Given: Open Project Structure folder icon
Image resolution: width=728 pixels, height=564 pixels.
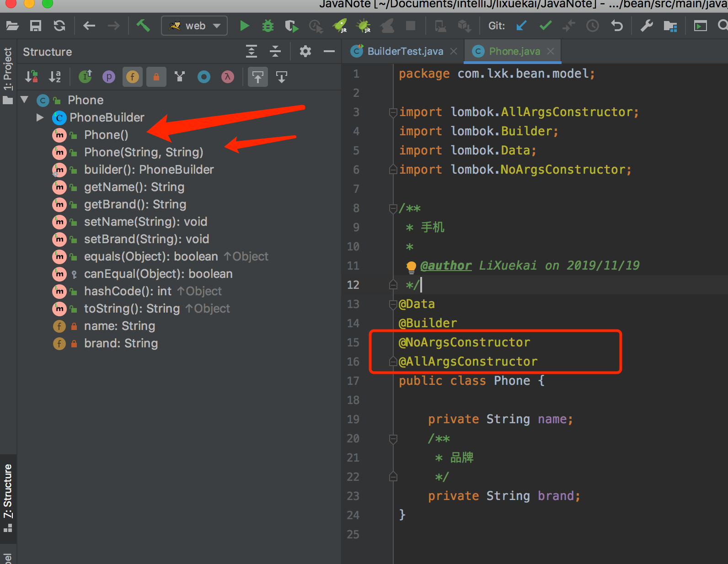Looking at the screenshot, I should coord(670,26).
